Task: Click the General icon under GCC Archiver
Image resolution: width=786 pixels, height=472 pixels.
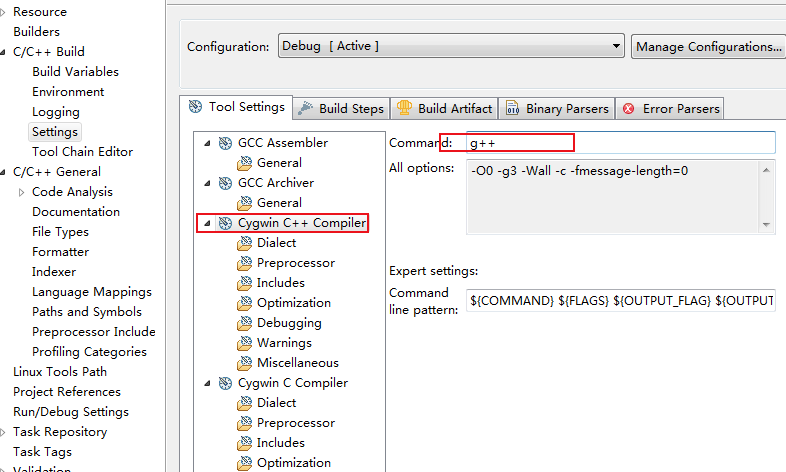Action: (244, 203)
